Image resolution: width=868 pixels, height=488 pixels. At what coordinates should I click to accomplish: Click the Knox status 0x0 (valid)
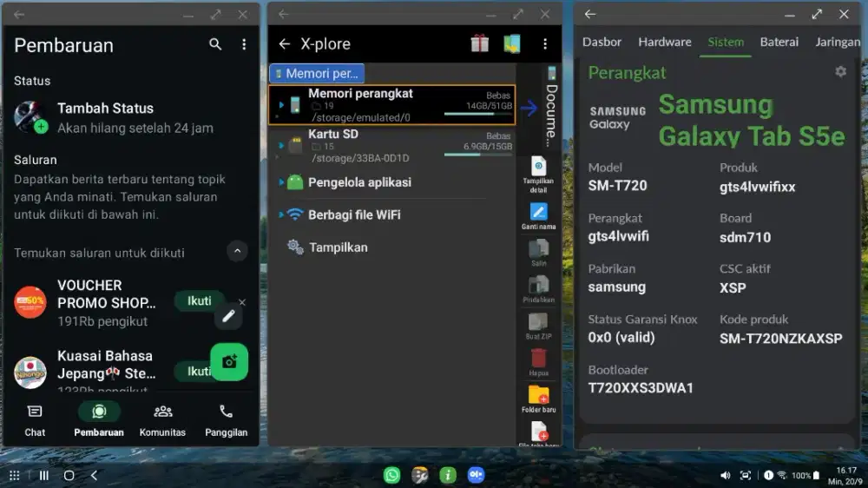(621, 337)
